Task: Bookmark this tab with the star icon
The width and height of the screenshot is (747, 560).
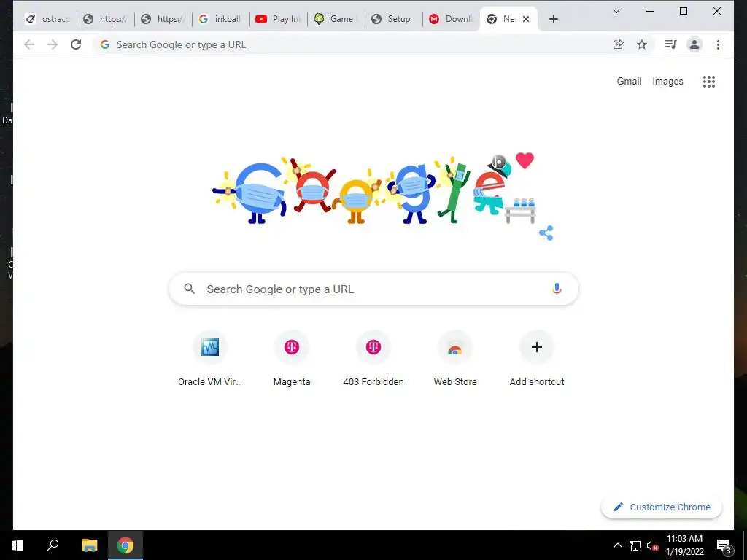Action: coord(642,44)
